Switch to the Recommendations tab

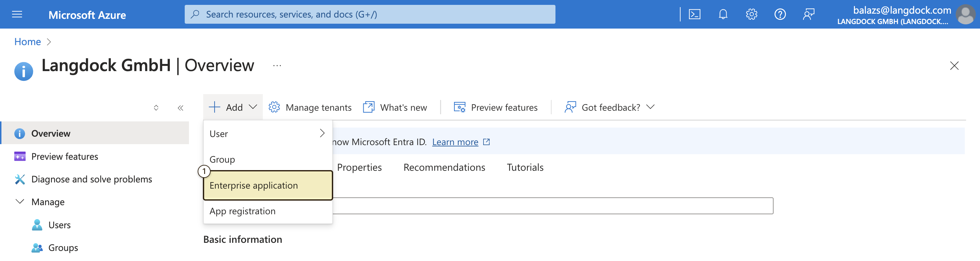[x=444, y=167]
